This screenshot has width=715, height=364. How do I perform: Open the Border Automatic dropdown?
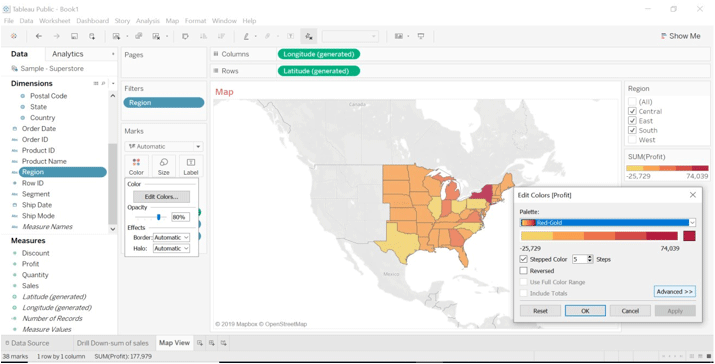click(x=171, y=238)
